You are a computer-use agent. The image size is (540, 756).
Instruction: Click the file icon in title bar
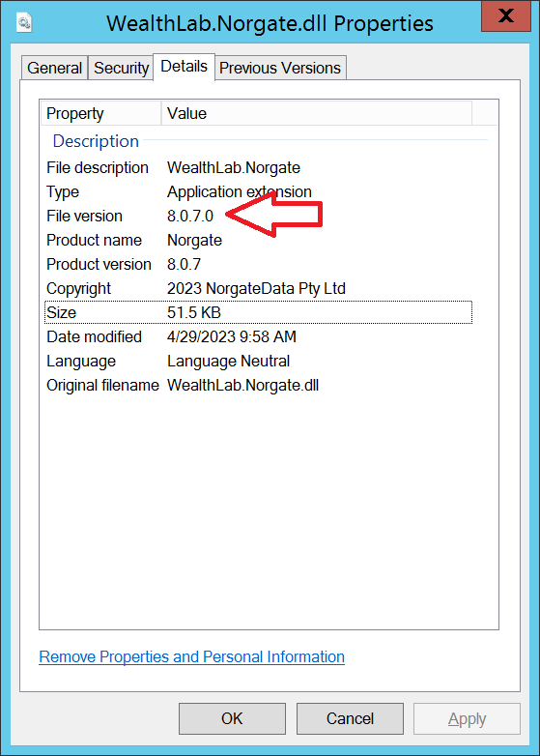click(x=24, y=22)
